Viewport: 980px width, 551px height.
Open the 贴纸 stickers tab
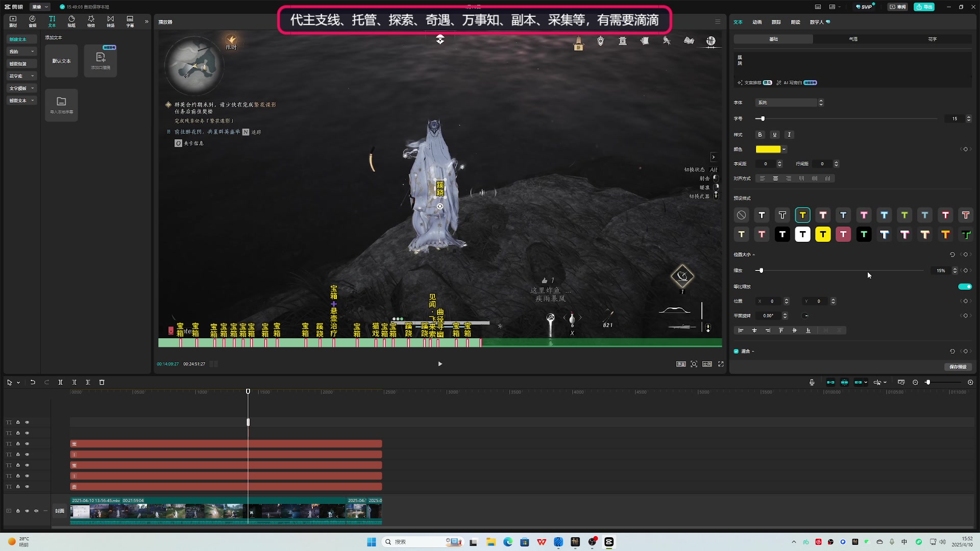point(71,21)
